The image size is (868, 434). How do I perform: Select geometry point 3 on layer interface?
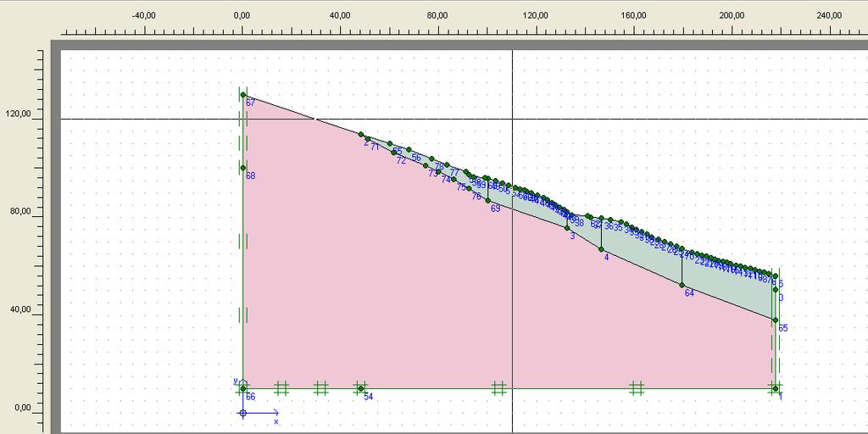(x=567, y=228)
